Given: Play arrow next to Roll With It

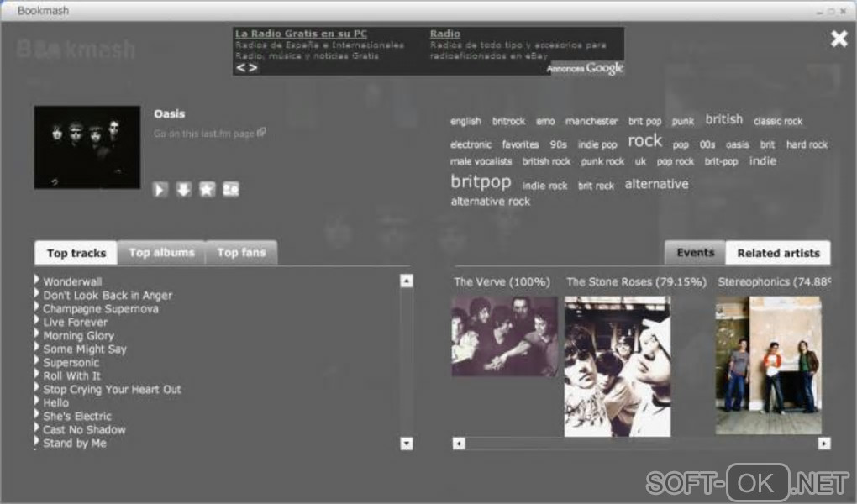Looking at the screenshot, I should click(x=37, y=374).
